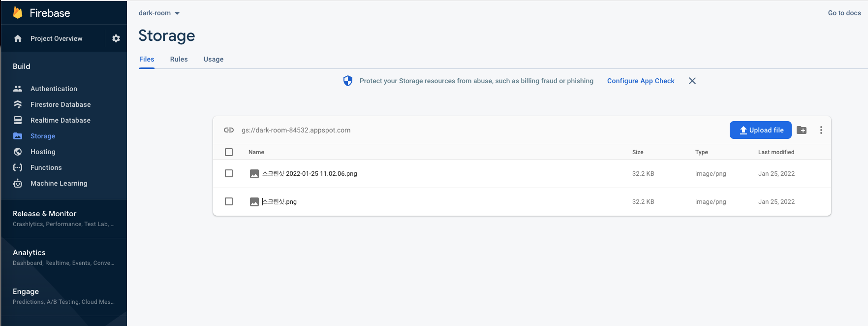
Task: Switch to the Usage tab
Action: coord(214,59)
